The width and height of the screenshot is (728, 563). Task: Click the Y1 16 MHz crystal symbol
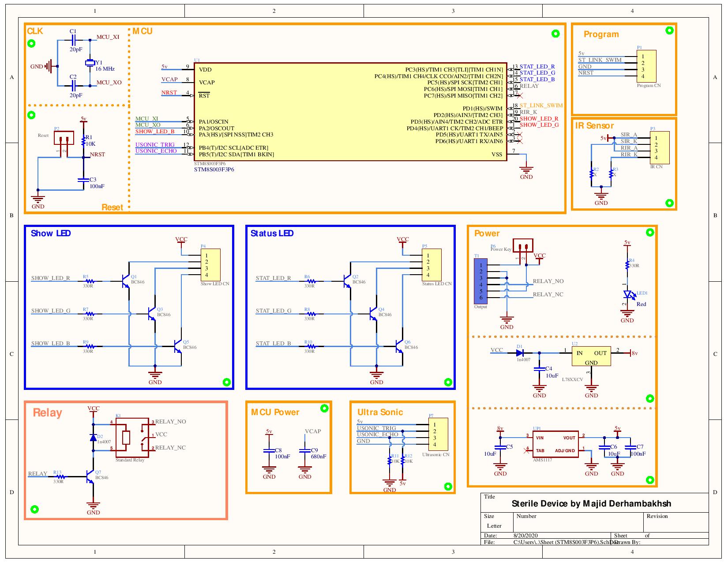[x=90, y=63]
